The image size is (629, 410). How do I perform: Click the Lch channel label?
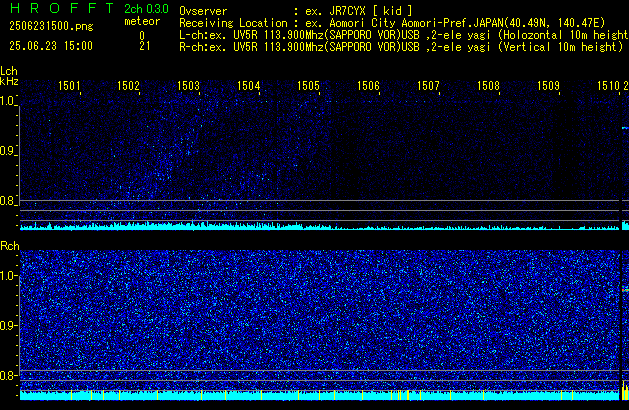(x=9, y=71)
